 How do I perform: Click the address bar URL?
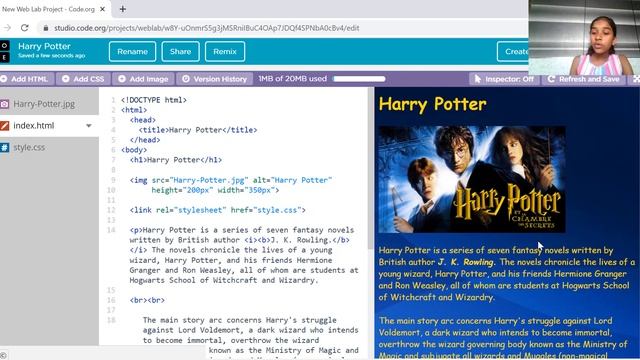(207, 28)
